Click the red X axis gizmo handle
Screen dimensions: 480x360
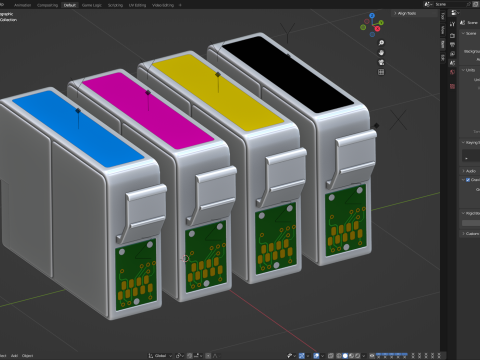(x=377, y=29)
